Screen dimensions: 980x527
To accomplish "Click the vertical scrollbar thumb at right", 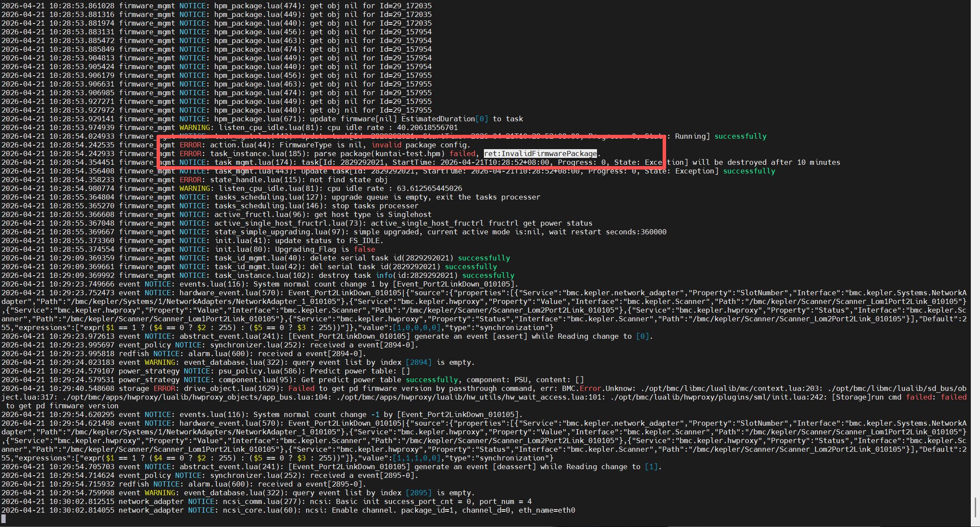I will [975, 507].
